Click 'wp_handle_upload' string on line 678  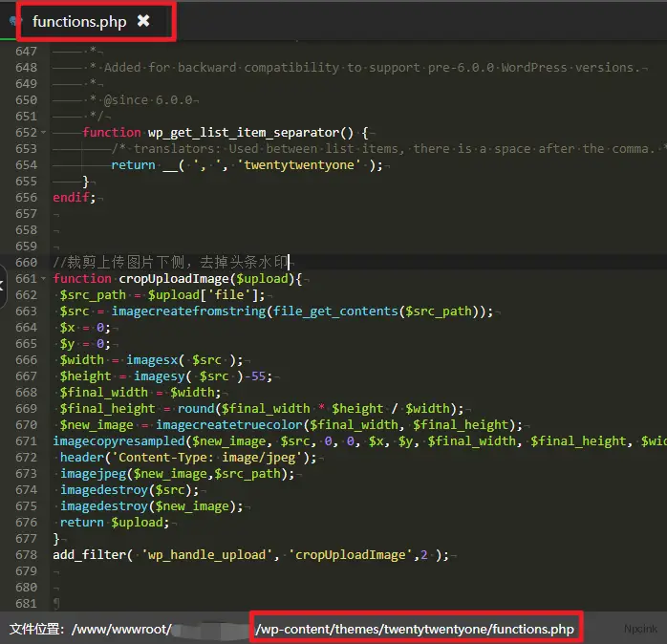(x=206, y=555)
